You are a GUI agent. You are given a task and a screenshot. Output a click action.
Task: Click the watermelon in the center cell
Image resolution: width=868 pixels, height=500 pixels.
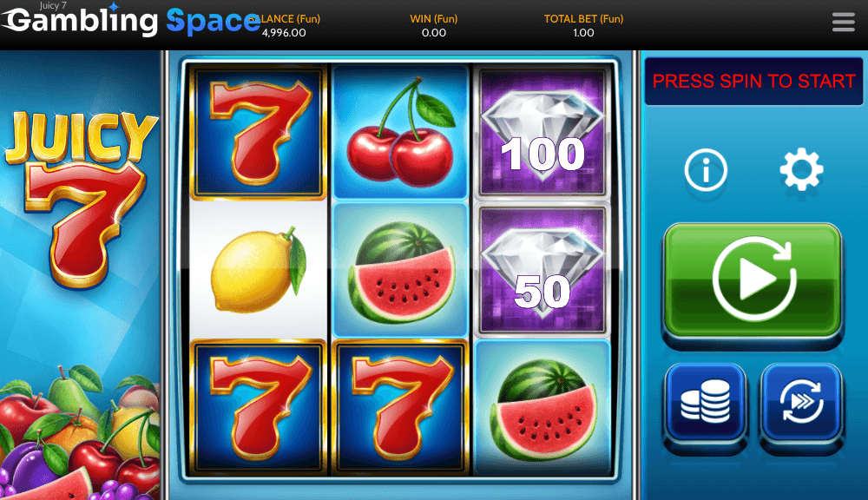(x=399, y=270)
